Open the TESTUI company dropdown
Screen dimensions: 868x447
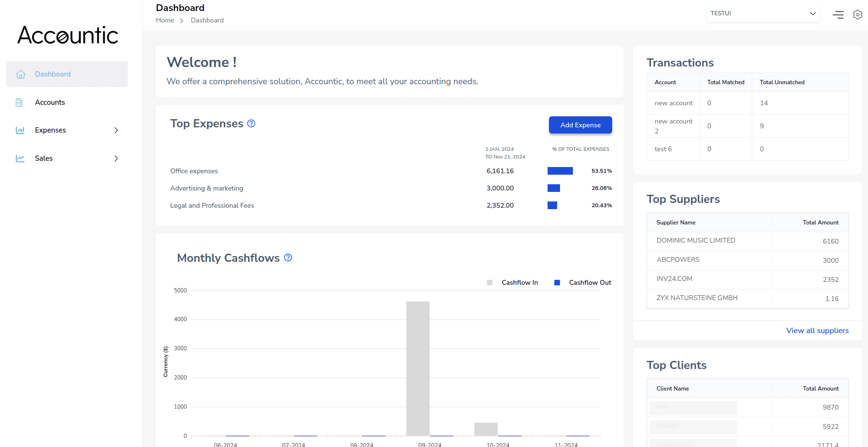[762, 13]
